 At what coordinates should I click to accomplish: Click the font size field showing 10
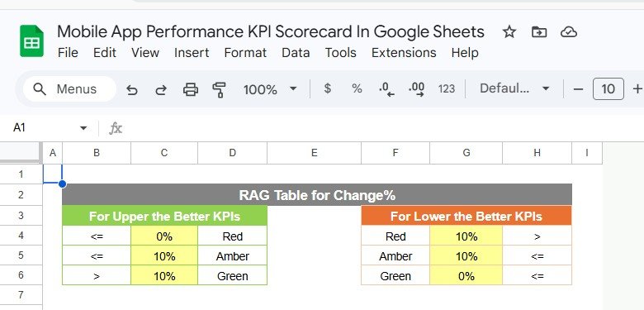[608, 88]
